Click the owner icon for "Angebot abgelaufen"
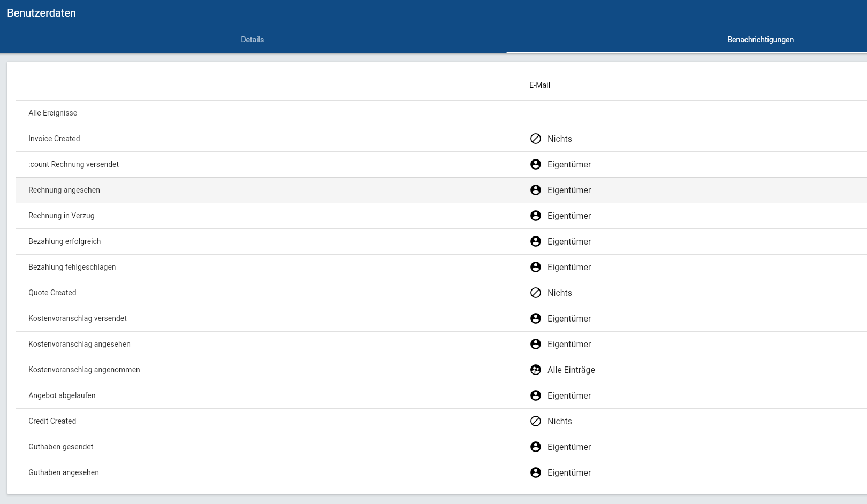 (536, 395)
